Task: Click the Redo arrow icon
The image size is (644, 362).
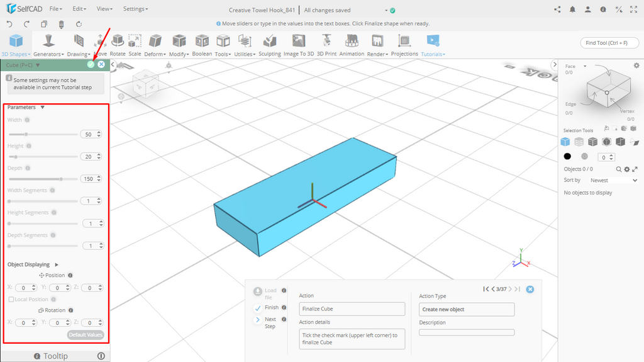Action: pyautogui.click(x=26, y=24)
